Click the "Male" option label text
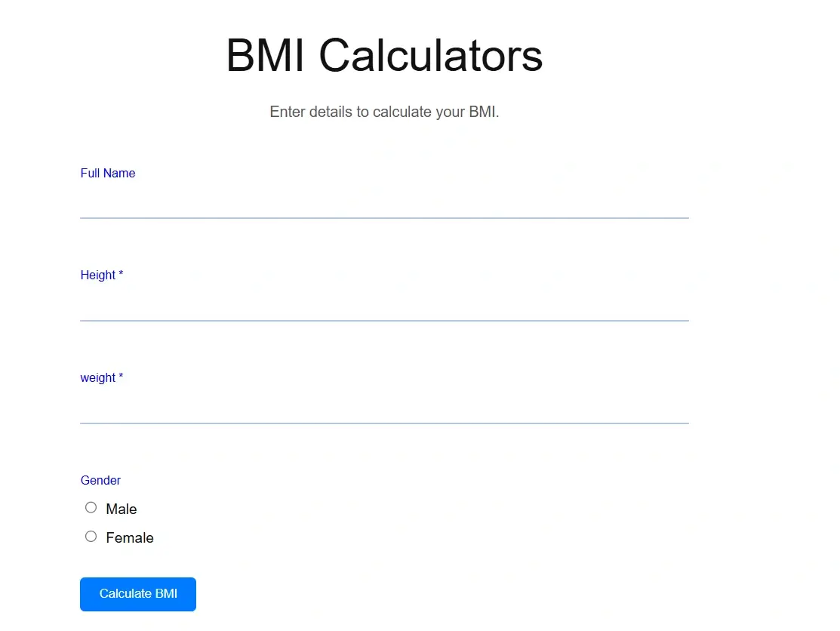 pos(122,509)
